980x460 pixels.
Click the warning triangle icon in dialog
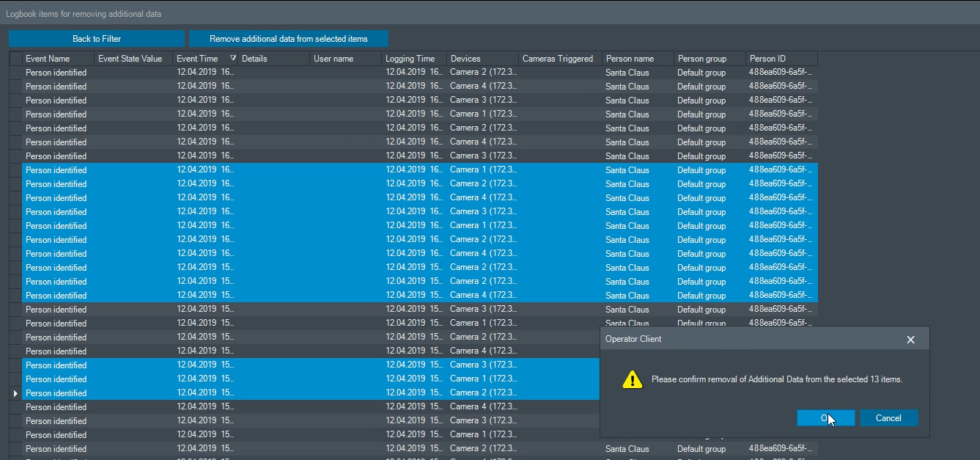click(632, 379)
